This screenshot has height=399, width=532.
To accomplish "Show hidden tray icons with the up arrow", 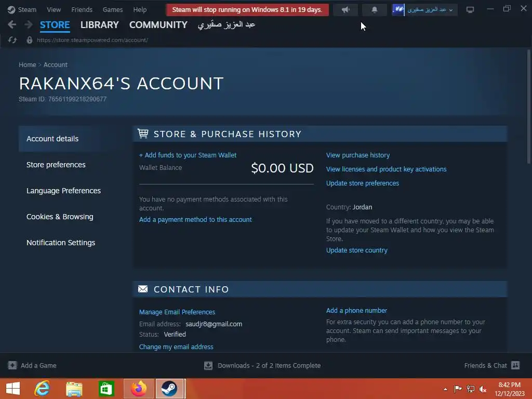I will (445, 389).
